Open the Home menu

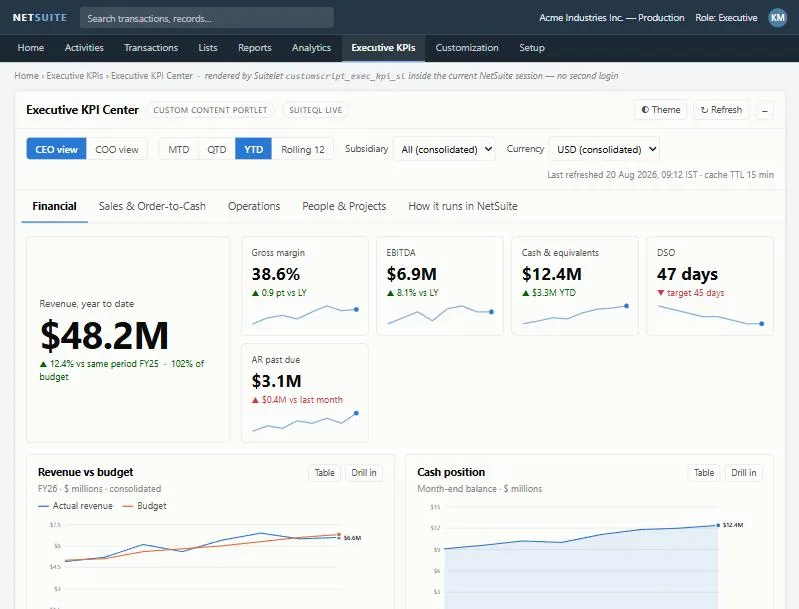[x=31, y=47]
